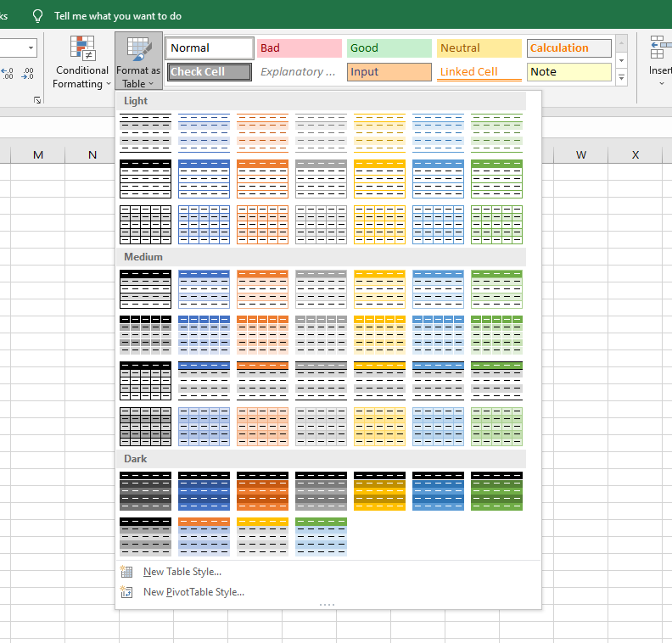Click the increase decimal icon
This screenshot has height=643, width=672.
point(8,75)
